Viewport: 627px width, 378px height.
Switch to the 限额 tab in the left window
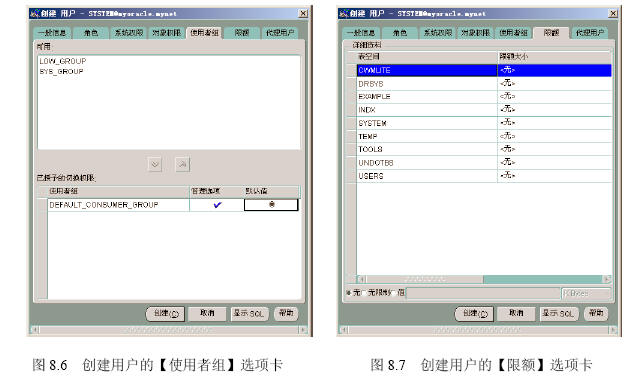[242, 33]
